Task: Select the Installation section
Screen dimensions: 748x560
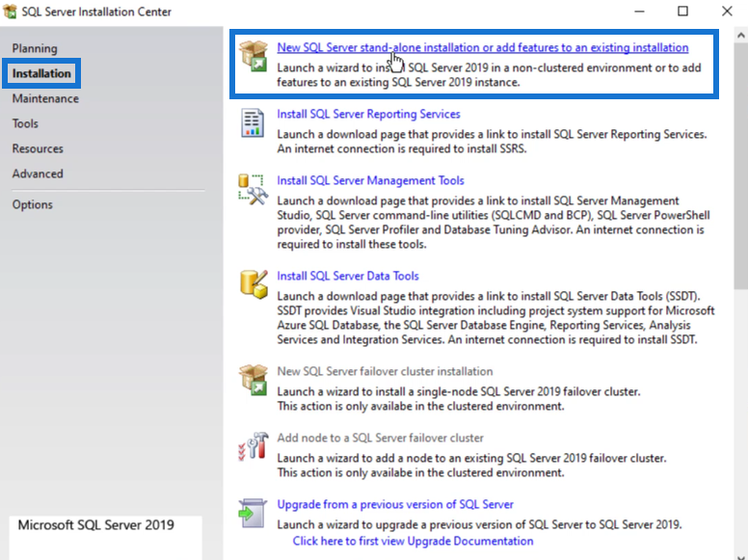Action: coord(41,73)
